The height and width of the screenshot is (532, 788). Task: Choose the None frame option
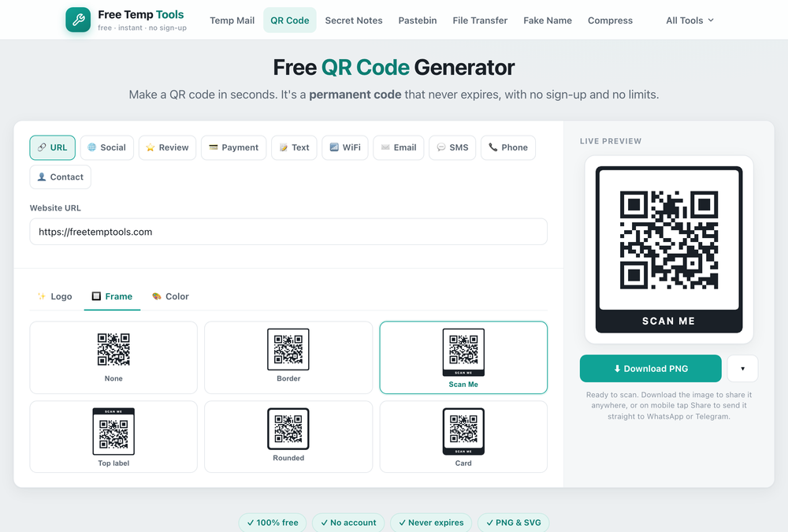[x=113, y=358]
